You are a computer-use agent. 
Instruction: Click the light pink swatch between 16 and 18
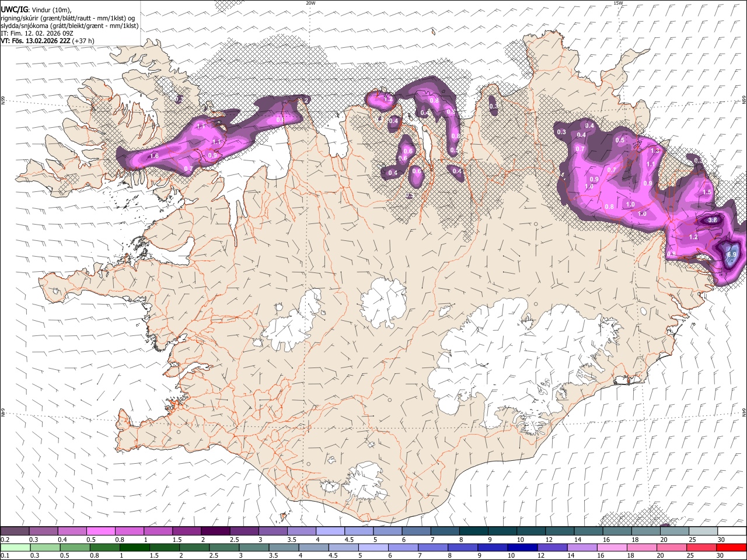(x=612, y=547)
